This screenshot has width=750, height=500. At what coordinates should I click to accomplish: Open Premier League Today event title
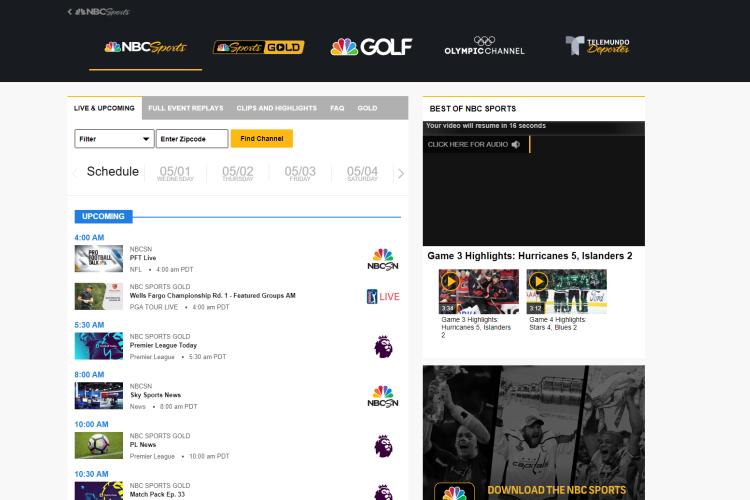point(163,345)
